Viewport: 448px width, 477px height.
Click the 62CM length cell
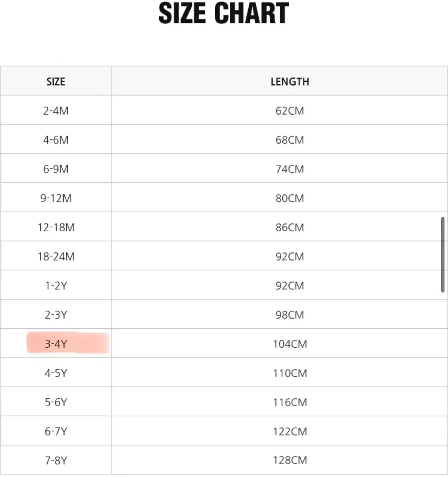point(290,111)
